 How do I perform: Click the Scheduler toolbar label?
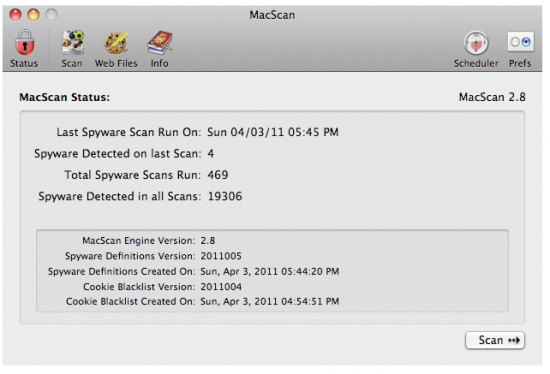tap(476, 64)
